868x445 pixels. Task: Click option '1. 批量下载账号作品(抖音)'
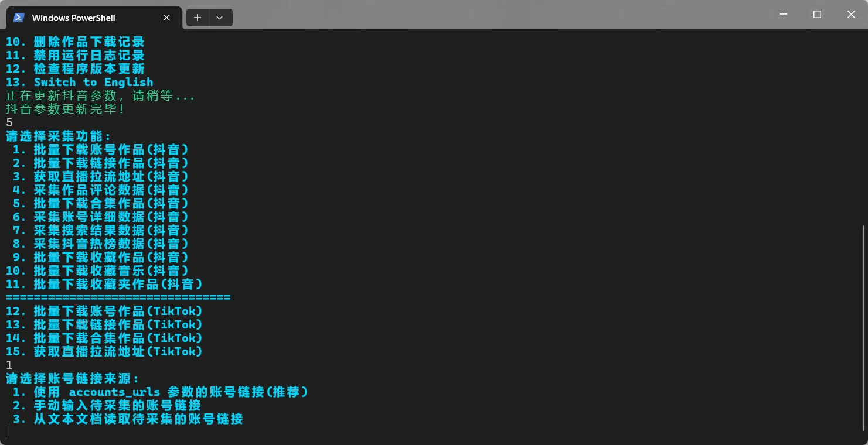(100, 150)
